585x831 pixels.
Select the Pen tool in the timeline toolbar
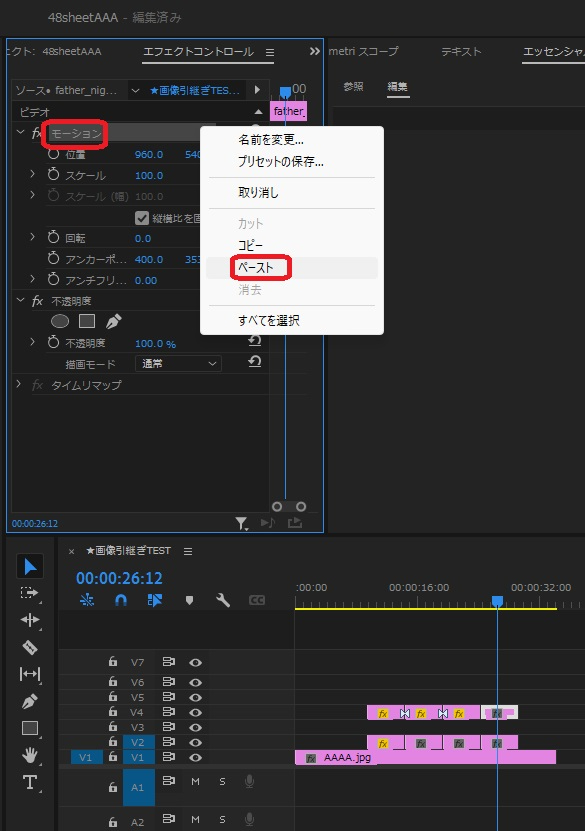(30, 701)
